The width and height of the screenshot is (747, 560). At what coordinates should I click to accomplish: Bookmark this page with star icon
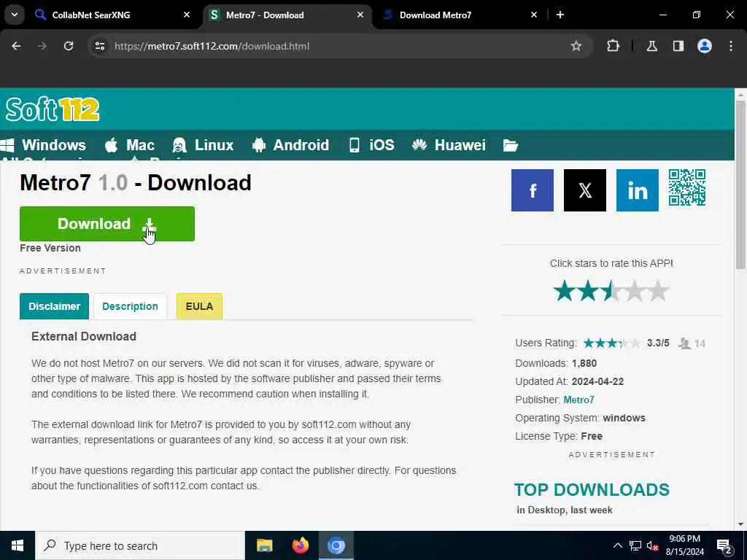pyautogui.click(x=576, y=46)
